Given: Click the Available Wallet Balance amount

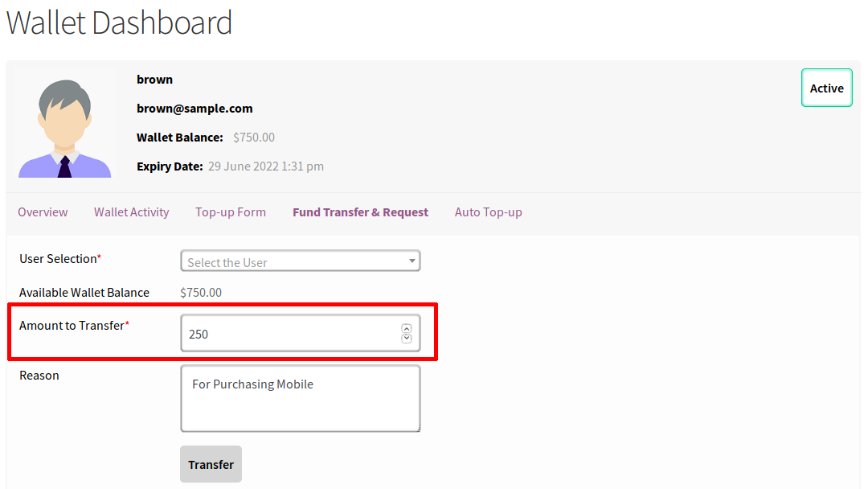Looking at the screenshot, I should pyautogui.click(x=201, y=293).
